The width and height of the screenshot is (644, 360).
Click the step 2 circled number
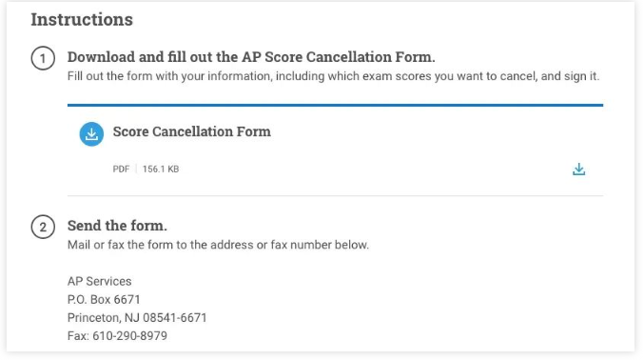tap(43, 227)
